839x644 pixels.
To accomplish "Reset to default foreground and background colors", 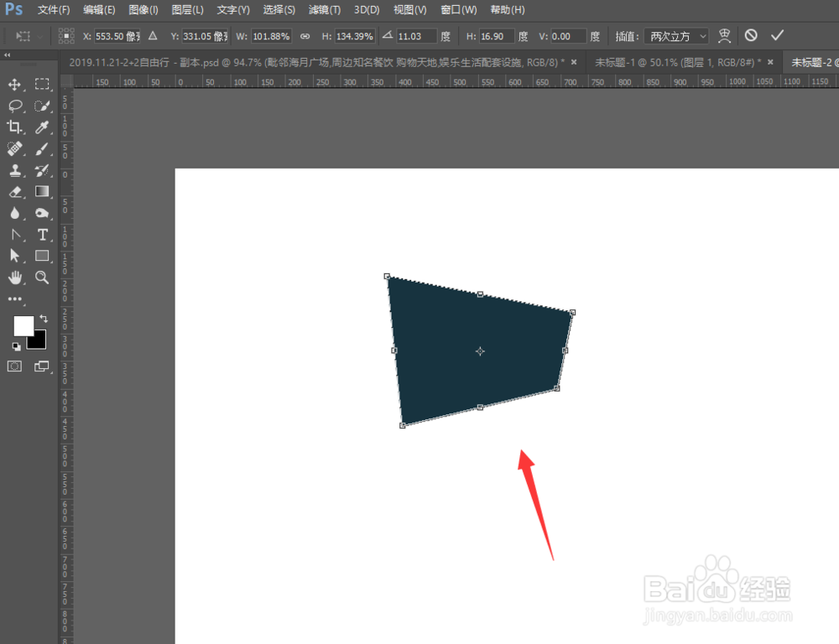I will click(16, 346).
